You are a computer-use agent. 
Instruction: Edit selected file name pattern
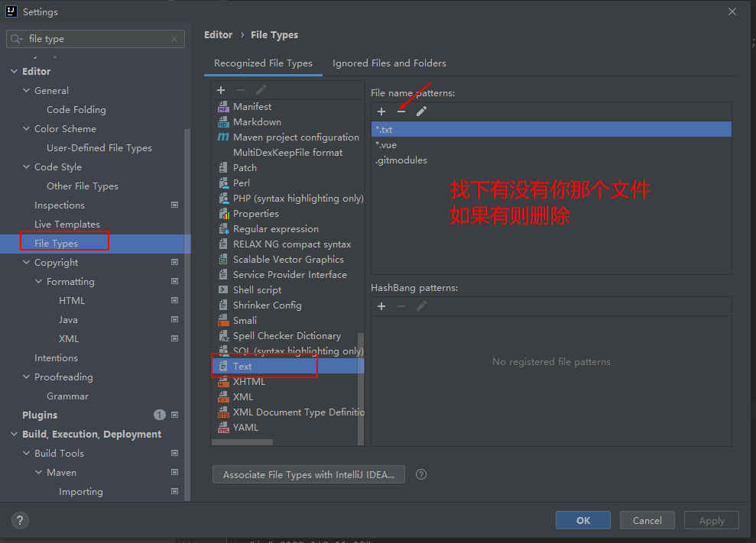tap(421, 112)
